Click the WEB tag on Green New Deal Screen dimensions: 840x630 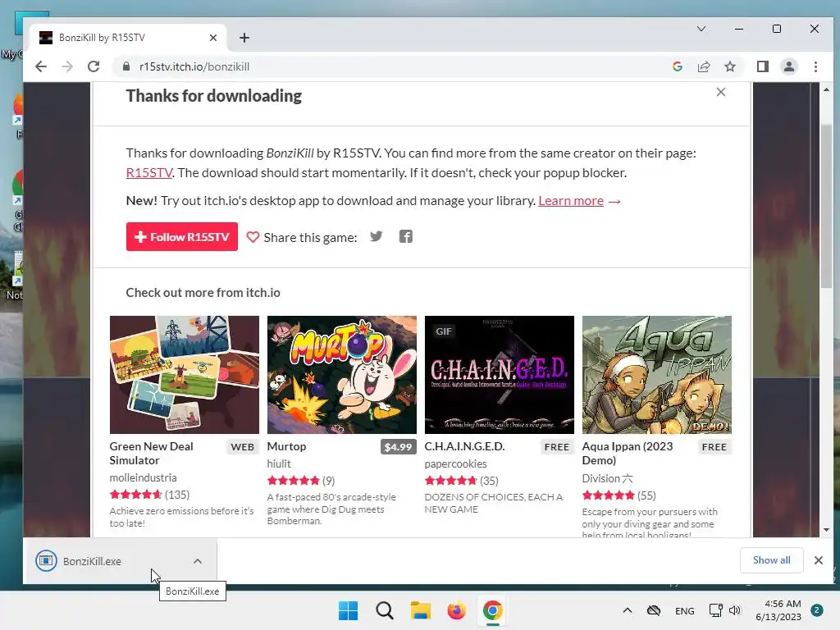click(x=242, y=447)
